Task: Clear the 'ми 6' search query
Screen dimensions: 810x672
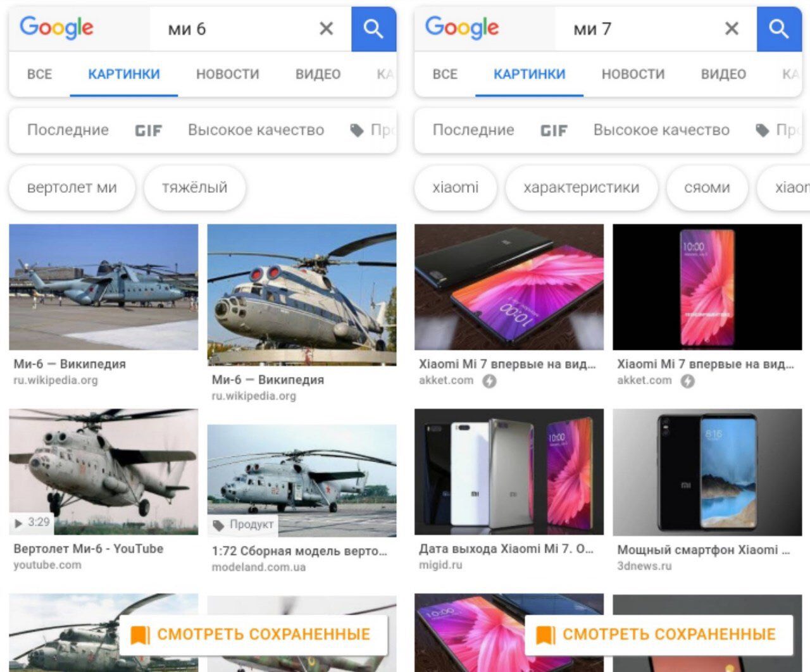Action: 326,28
